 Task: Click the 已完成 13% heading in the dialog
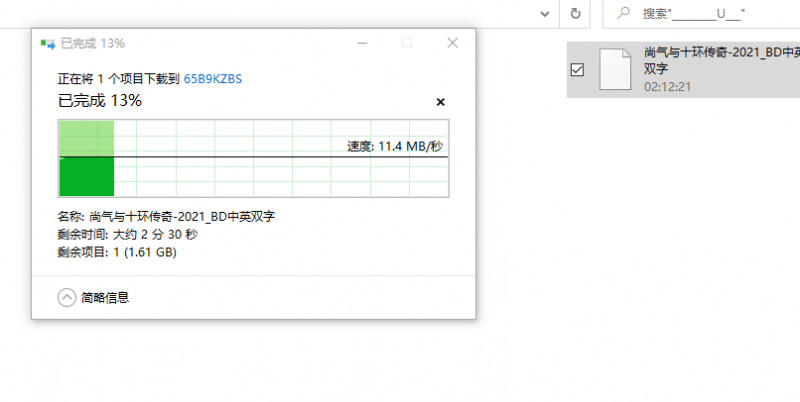point(100,100)
